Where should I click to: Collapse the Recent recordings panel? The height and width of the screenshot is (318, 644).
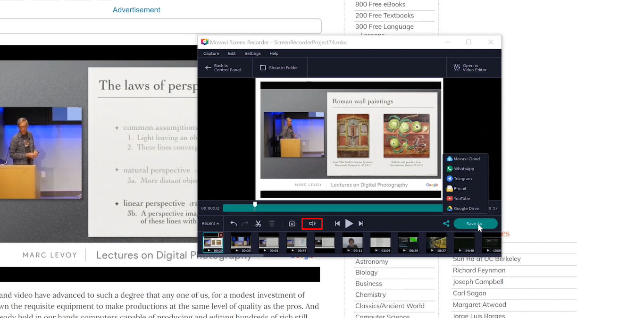point(209,223)
